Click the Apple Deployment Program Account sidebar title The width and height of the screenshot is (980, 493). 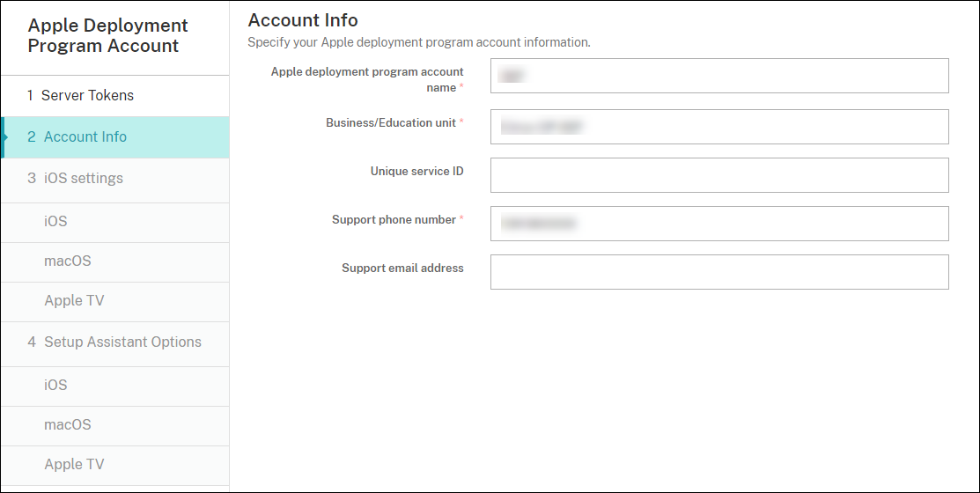(x=107, y=36)
